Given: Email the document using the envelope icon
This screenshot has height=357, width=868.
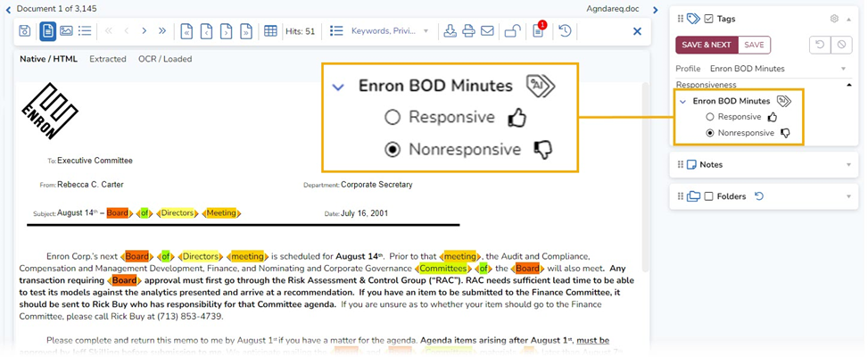Looking at the screenshot, I should (x=487, y=31).
